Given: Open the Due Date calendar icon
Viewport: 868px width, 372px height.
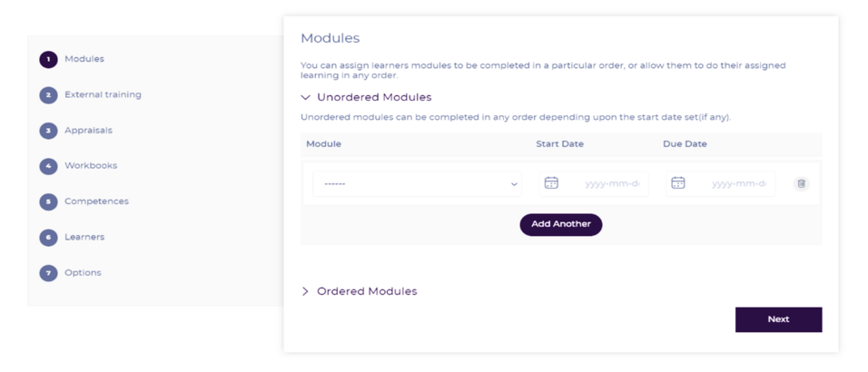Looking at the screenshot, I should coord(678,183).
